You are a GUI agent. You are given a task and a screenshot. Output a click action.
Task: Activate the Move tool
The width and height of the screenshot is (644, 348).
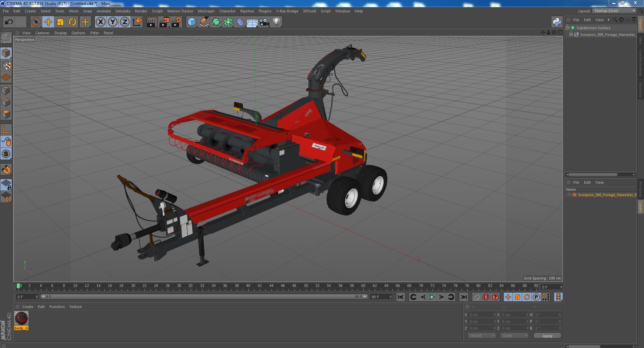coord(48,22)
